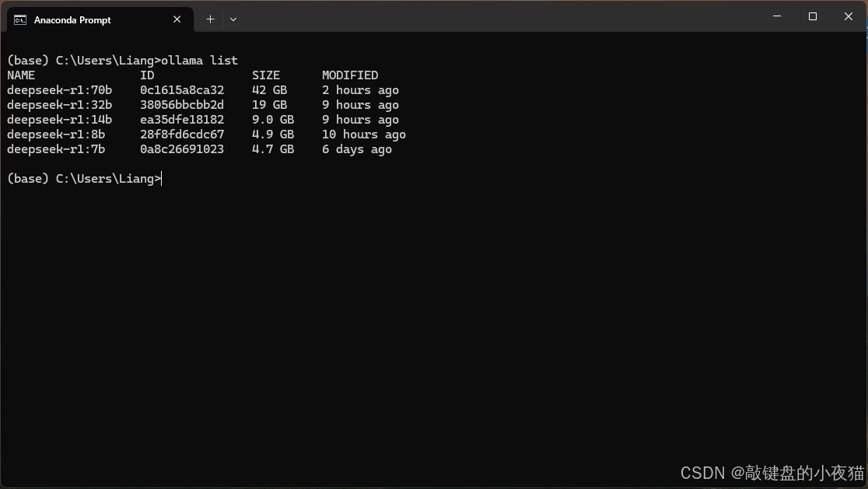Click the ID column header
Image resolution: width=868 pixels, height=489 pixels.
pos(147,75)
